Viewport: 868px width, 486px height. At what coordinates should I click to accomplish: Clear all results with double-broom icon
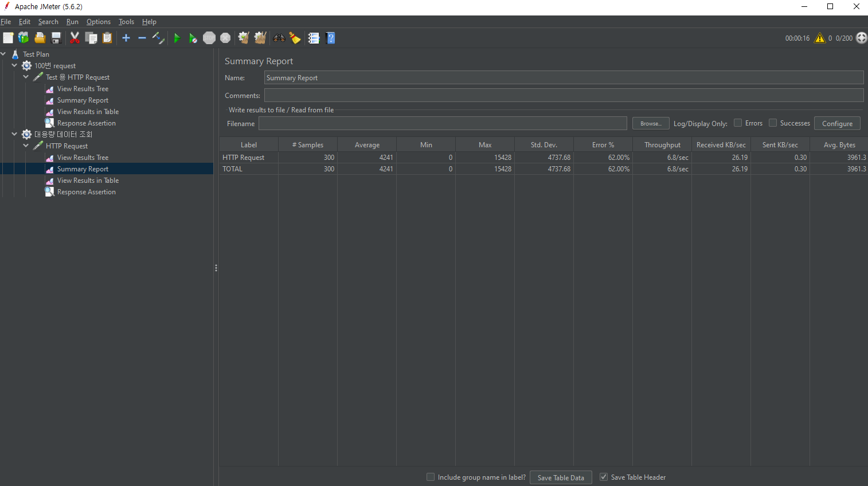coord(260,38)
